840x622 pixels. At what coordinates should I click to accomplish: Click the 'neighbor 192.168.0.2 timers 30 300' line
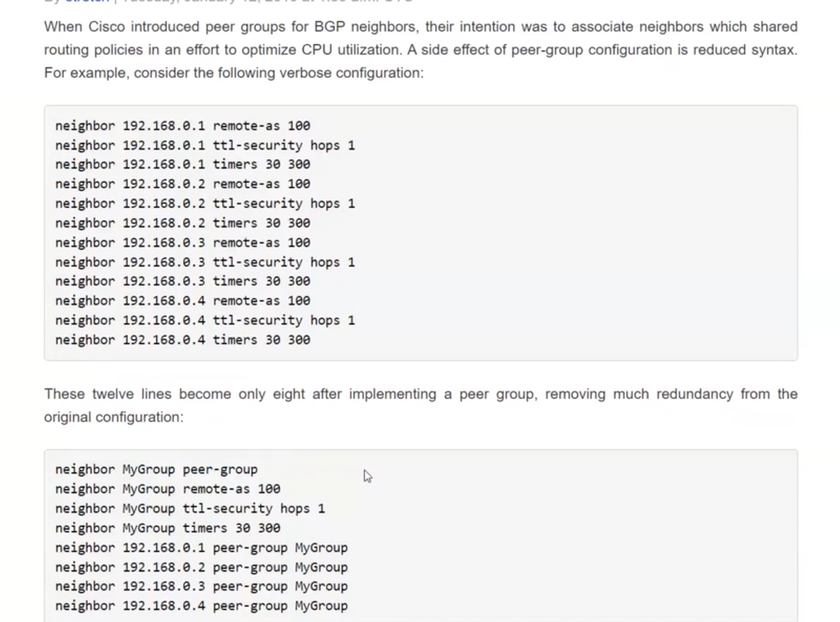tap(182, 223)
